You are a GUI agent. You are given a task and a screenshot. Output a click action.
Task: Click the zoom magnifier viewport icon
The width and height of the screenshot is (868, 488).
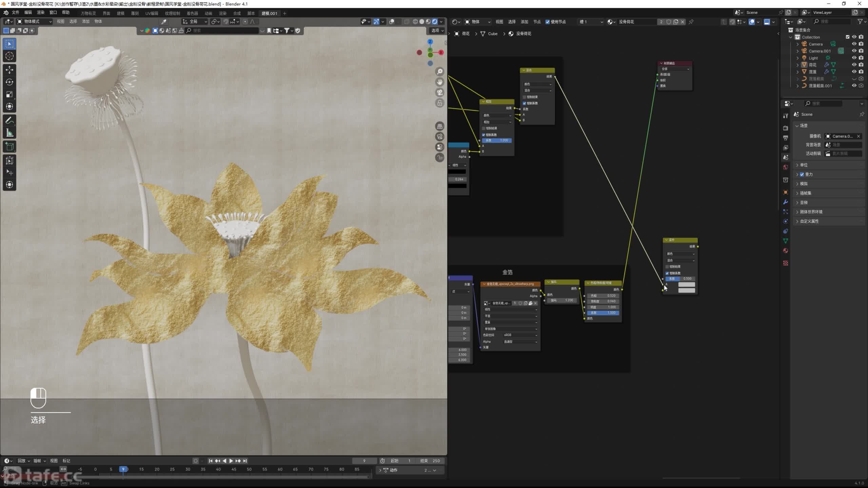[x=440, y=72]
